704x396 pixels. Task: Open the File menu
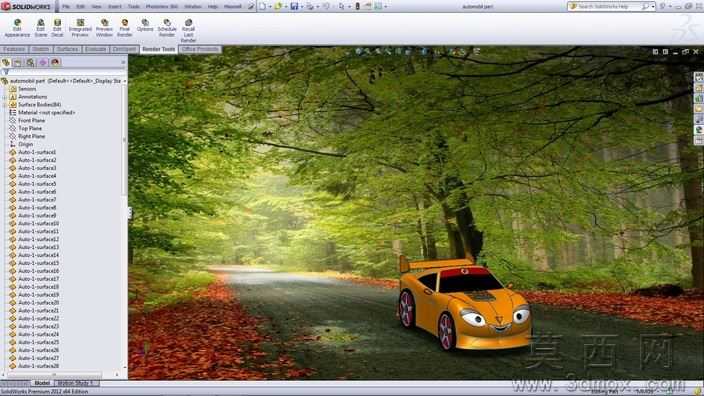66,7
